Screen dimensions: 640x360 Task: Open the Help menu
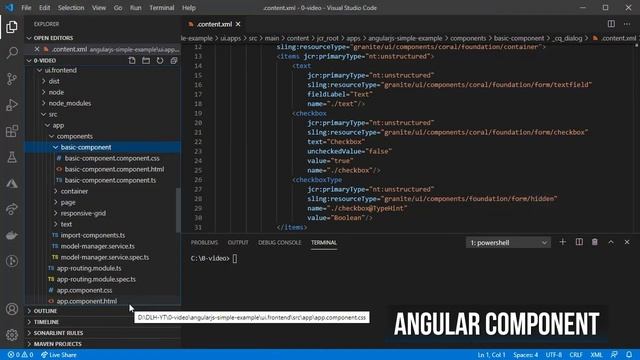189,8
